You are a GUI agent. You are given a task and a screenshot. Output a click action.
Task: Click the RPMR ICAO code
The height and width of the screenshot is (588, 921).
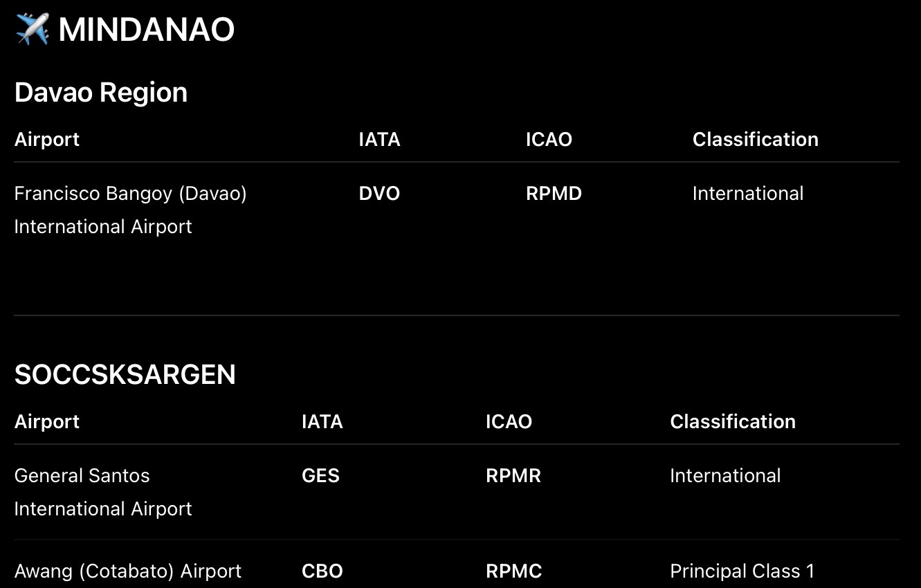click(513, 476)
